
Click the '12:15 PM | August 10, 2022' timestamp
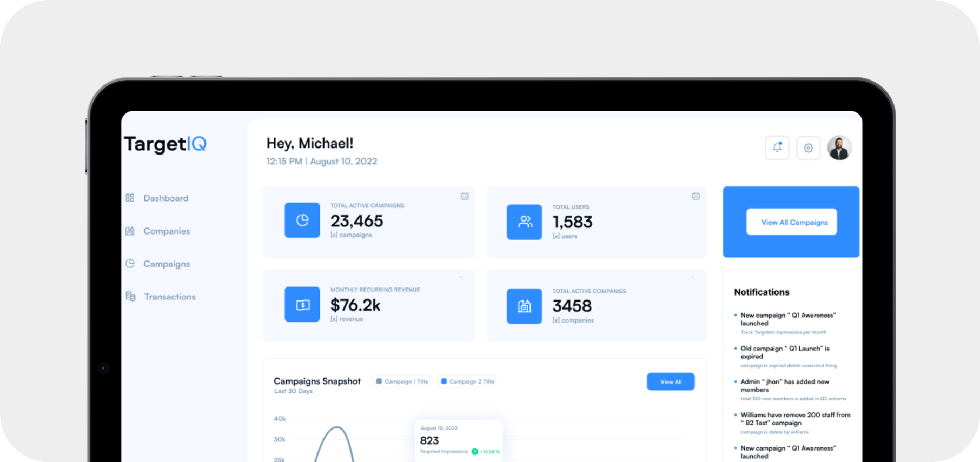pyautogui.click(x=322, y=161)
